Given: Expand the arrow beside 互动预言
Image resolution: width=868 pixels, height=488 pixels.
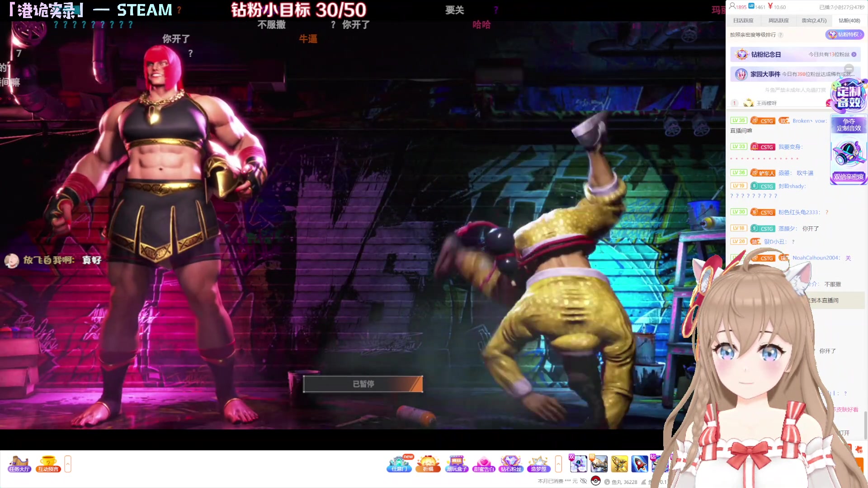Looking at the screenshot, I should click(68, 464).
